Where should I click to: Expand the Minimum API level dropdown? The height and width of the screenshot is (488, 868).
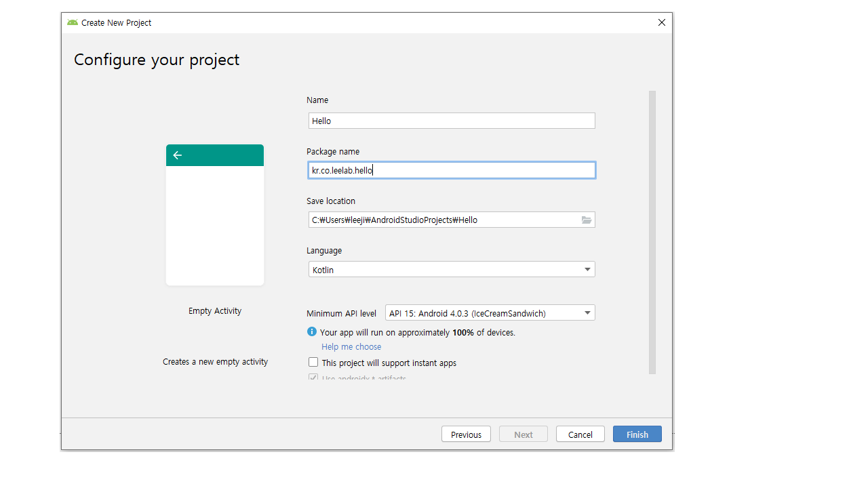[x=490, y=313]
